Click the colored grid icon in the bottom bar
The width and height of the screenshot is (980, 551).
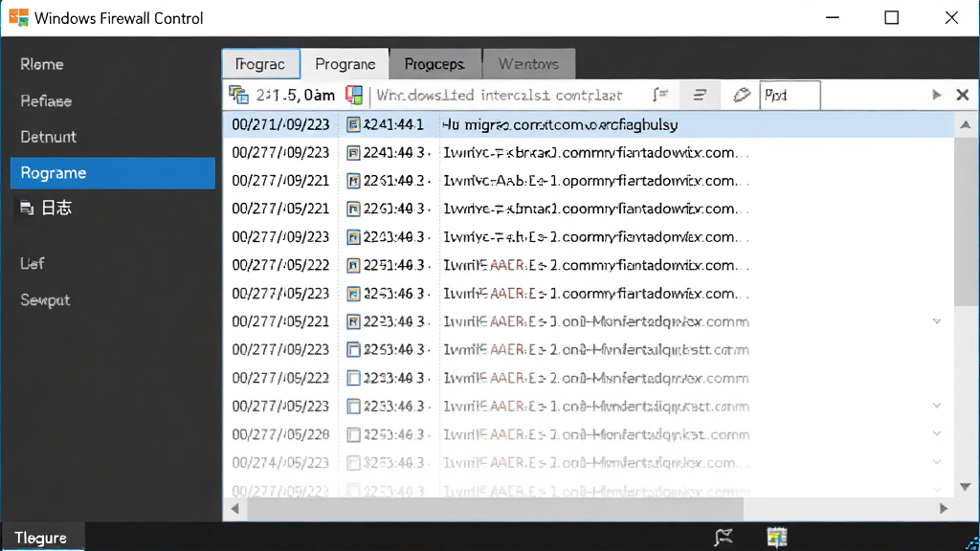coord(777,537)
